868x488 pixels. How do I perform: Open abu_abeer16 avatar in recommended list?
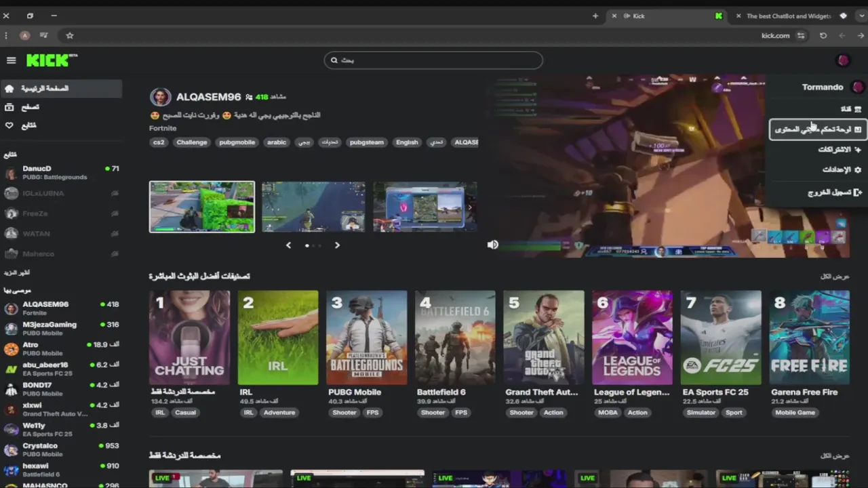[x=11, y=369]
